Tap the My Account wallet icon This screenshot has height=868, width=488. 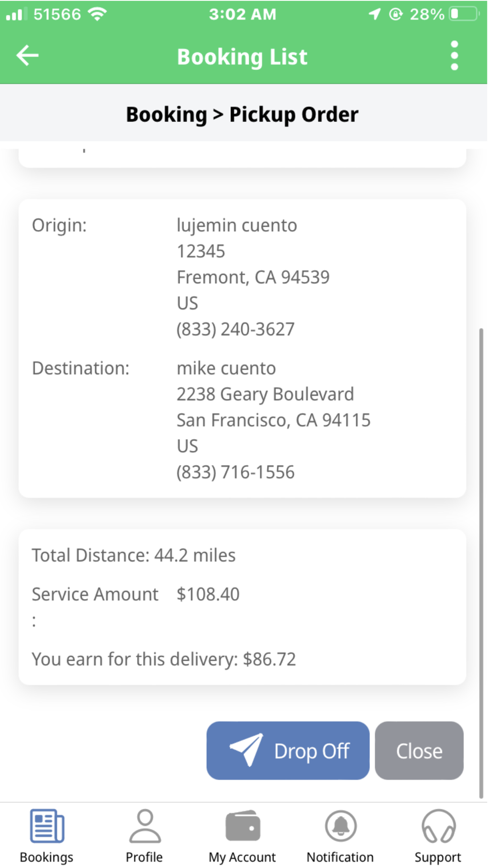(243, 826)
